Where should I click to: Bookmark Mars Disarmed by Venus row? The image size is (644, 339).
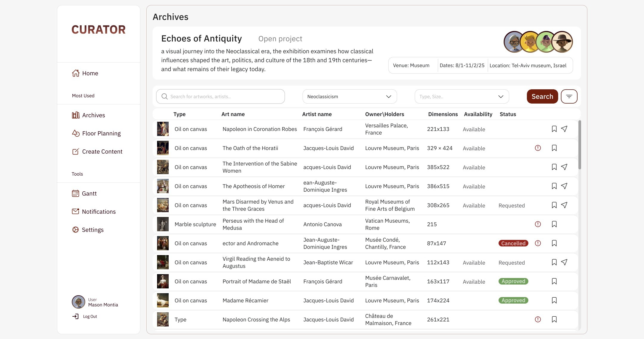click(554, 205)
